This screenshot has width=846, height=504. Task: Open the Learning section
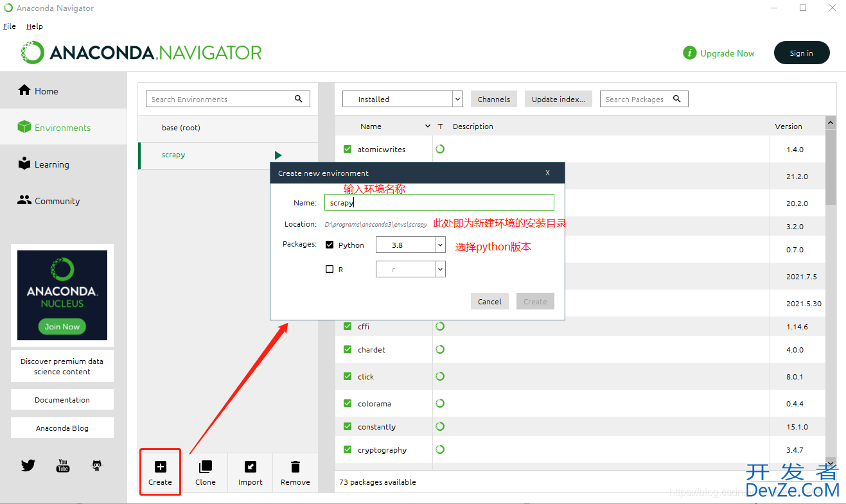click(x=63, y=164)
